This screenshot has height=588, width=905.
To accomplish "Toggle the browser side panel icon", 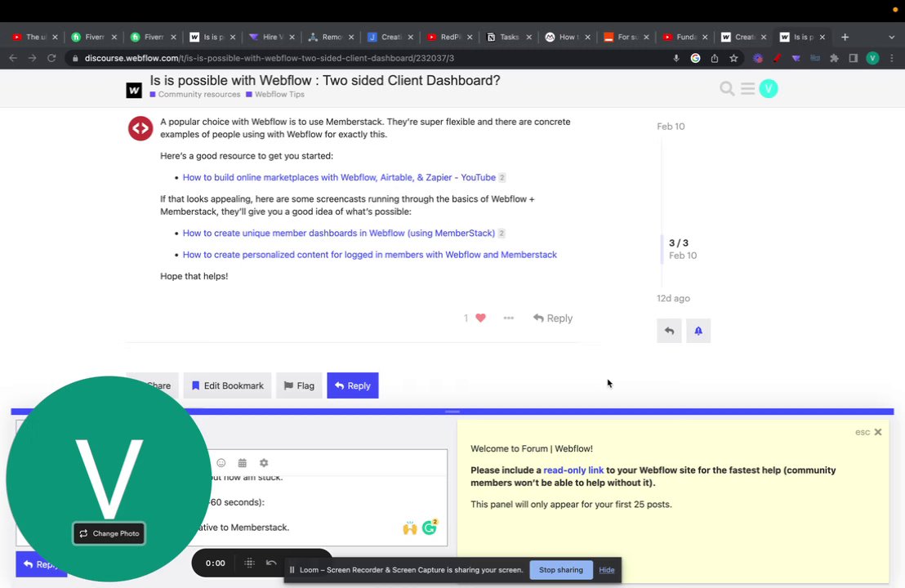I will (x=853, y=58).
